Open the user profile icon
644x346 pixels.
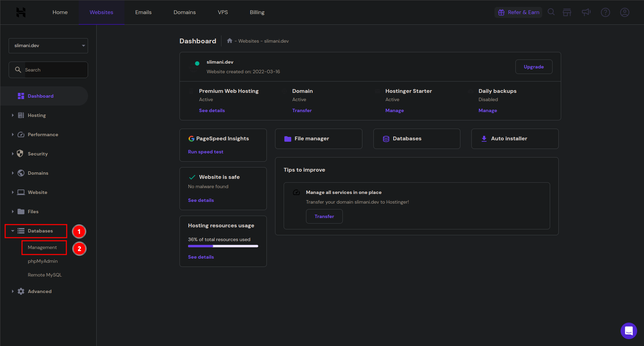coord(624,12)
